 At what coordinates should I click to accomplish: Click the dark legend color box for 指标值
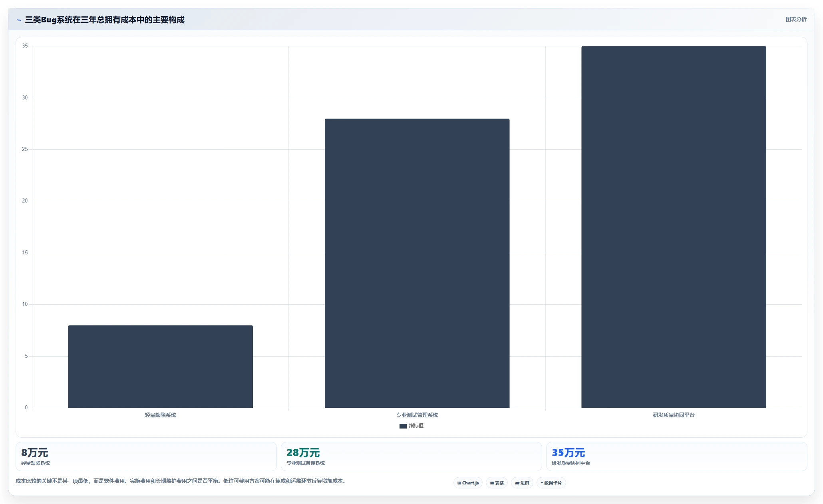click(403, 426)
